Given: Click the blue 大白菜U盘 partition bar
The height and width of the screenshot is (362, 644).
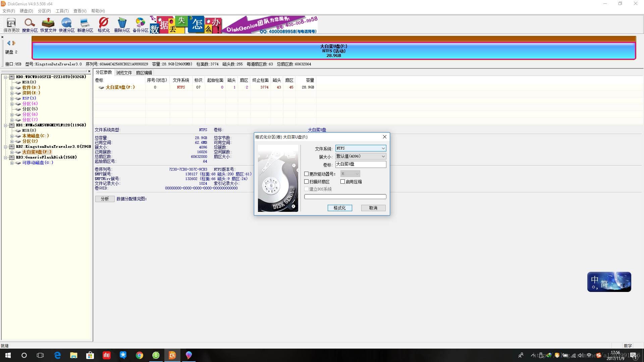Looking at the screenshot, I should point(333,51).
